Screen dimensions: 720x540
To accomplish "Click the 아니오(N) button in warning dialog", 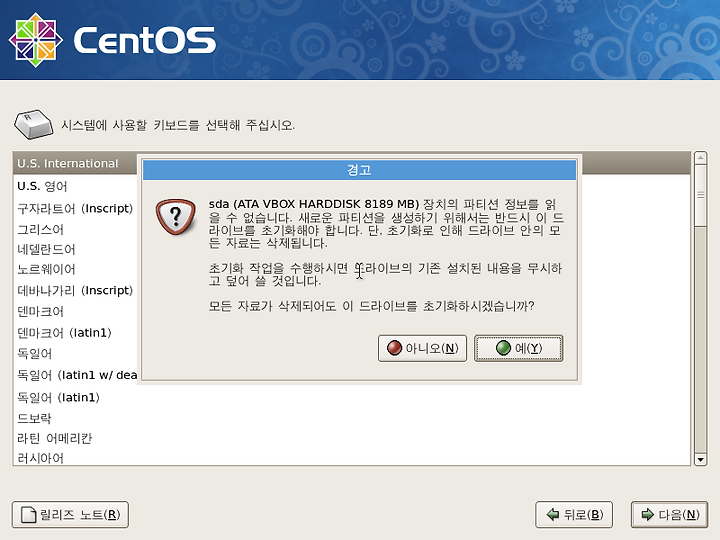I will (x=422, y=348).
